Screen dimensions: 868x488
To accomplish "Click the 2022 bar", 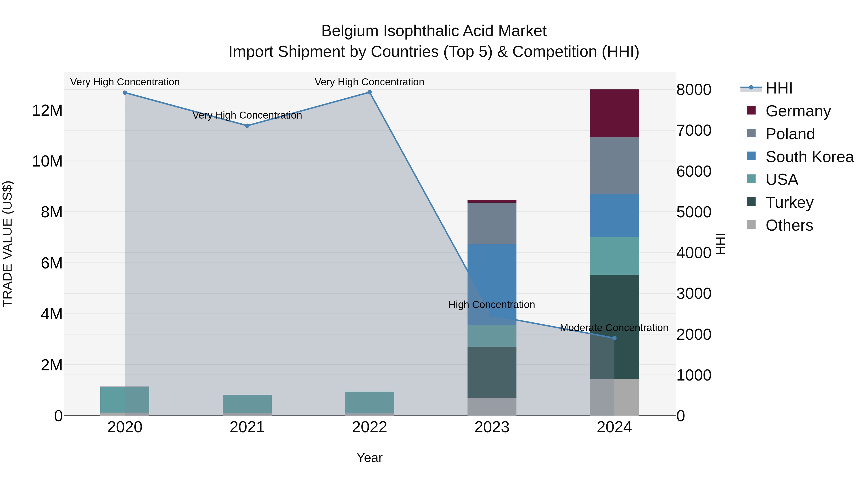I will click(370, 403).
